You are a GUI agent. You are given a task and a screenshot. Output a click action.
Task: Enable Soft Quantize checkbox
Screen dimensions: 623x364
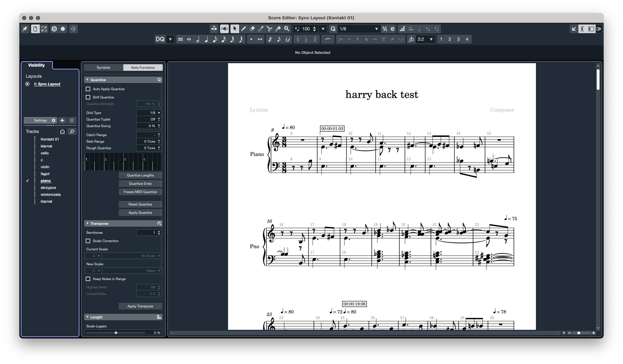[x=88, y=97]
